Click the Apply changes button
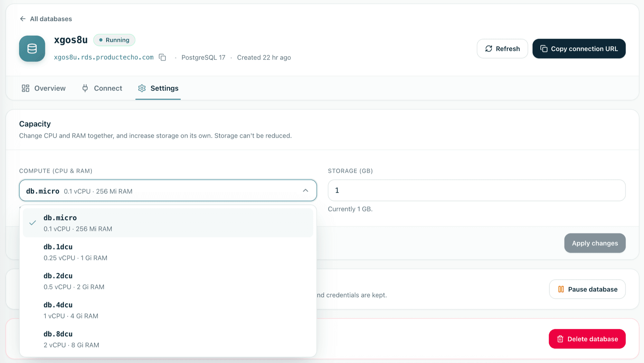644x363 pixels. coord(595,243)
